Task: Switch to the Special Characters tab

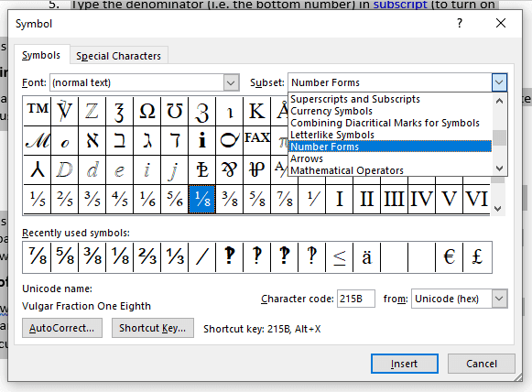Action: click(118, 56)
